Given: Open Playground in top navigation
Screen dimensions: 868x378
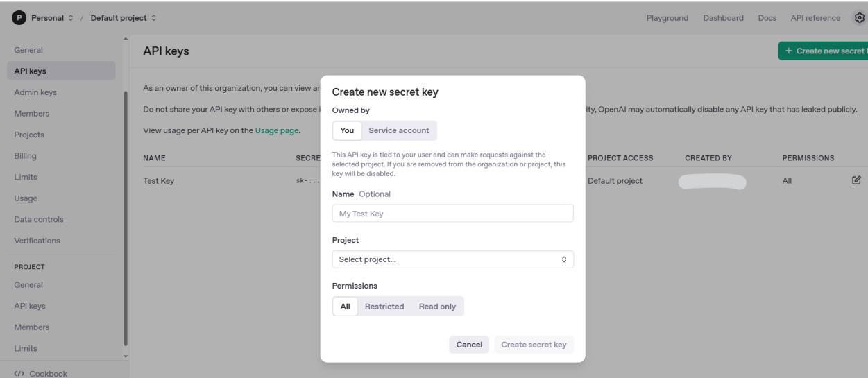Looking at the screenshot, I should point(667,17).
